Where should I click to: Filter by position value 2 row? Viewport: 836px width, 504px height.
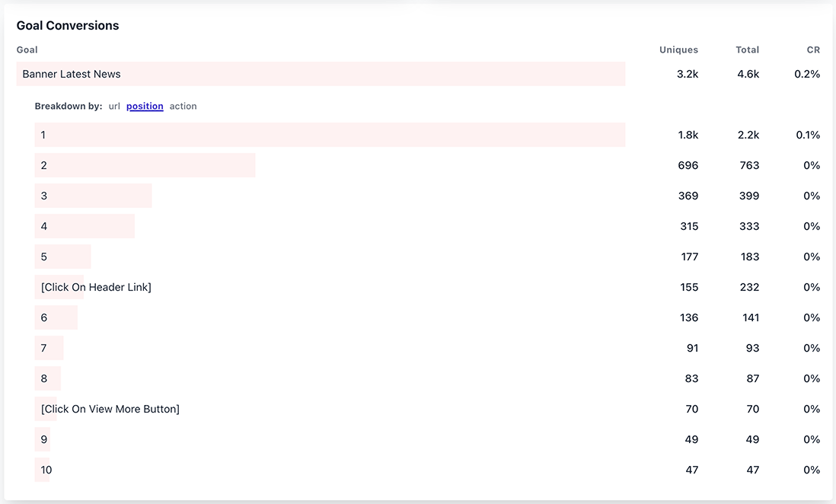[x=44, y=165]
